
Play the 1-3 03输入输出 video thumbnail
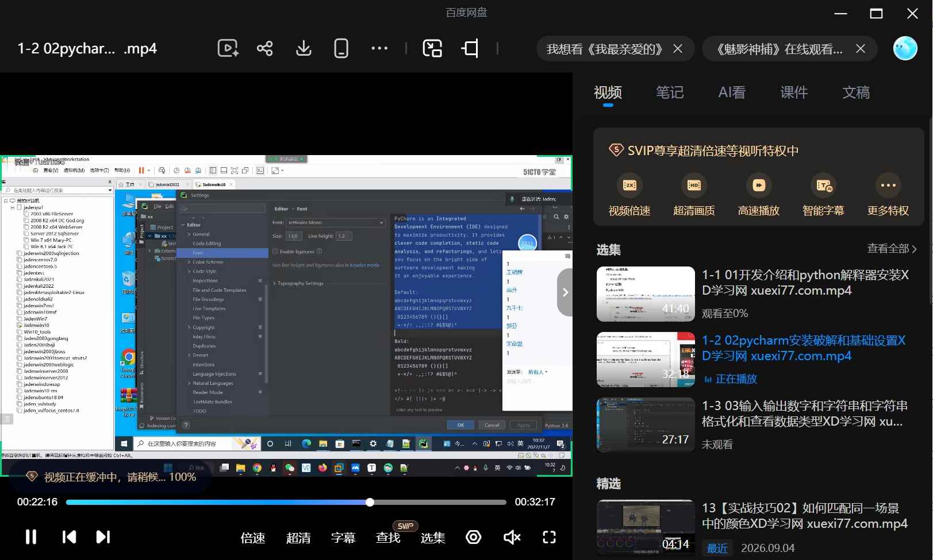coord(646,425)
